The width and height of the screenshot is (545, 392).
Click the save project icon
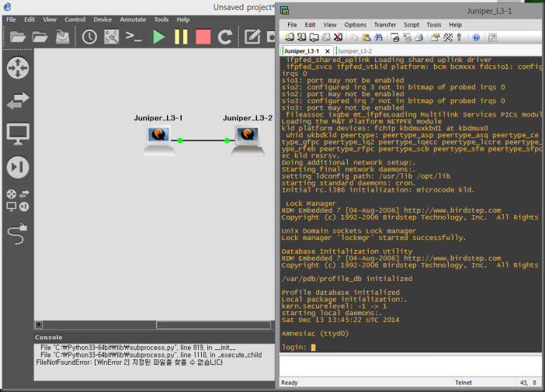63,36
